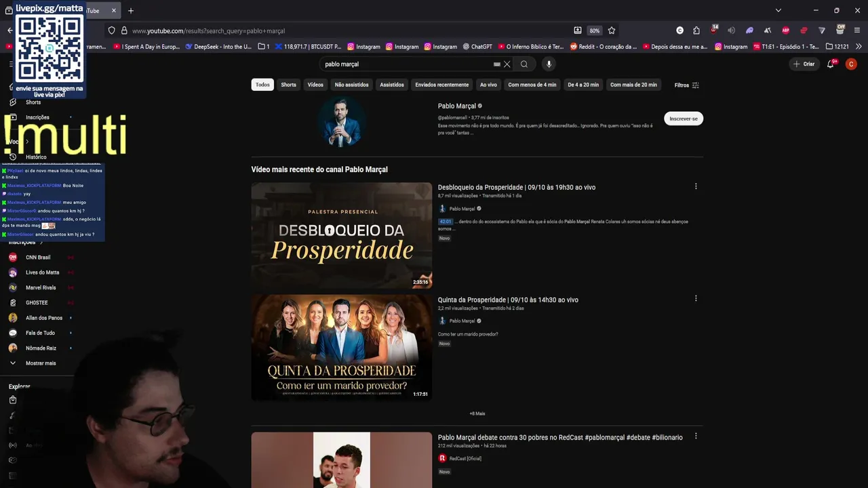The height and width of the screenshot is (488, 868).
Task: Start voice search with the microphone
Action: (549, 64)
